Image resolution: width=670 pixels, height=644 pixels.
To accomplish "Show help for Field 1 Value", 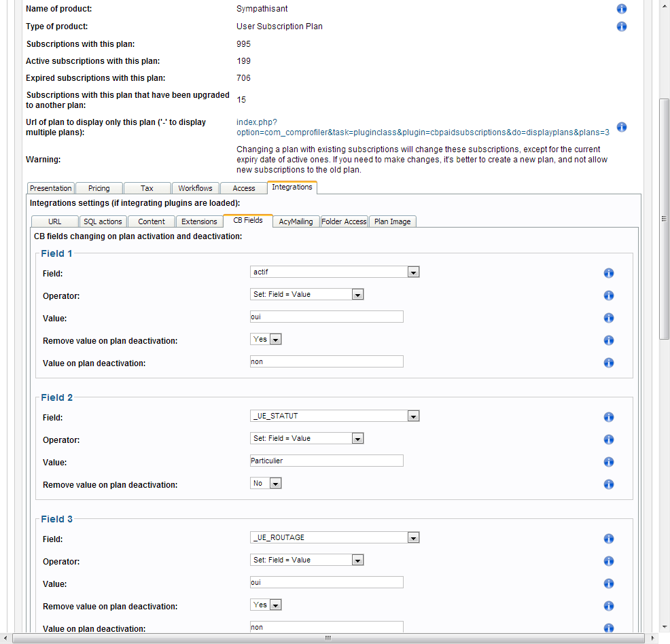I will 608,318.
